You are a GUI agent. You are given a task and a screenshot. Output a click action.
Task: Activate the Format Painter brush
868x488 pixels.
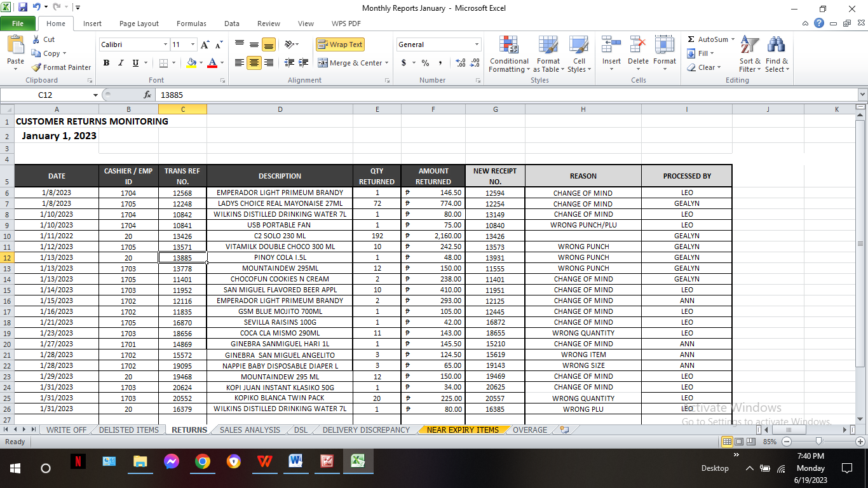point(61,67)
